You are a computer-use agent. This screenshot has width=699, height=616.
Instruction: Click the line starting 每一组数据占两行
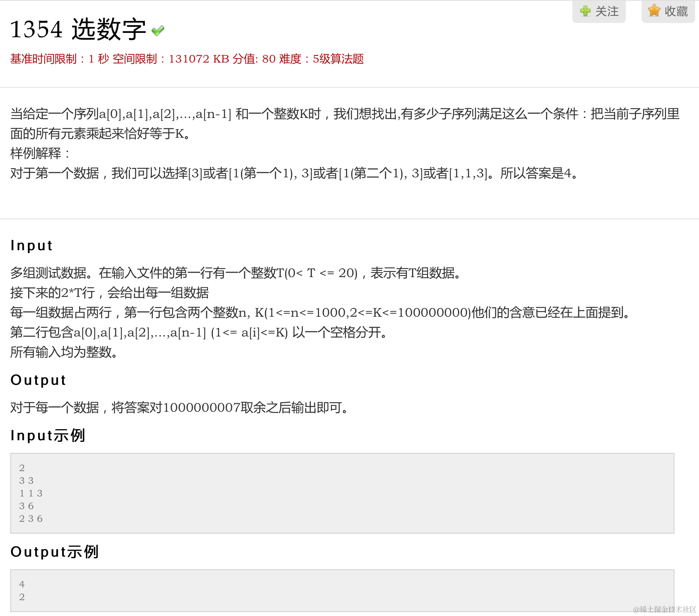point(321,312)
